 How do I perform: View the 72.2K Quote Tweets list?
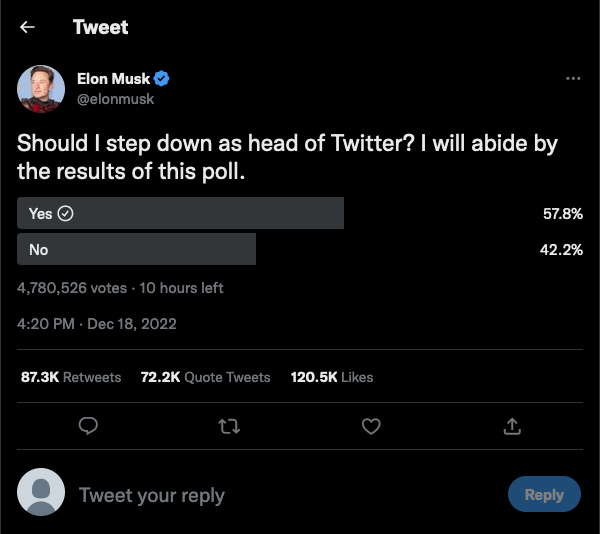click(x=205, y=377)
